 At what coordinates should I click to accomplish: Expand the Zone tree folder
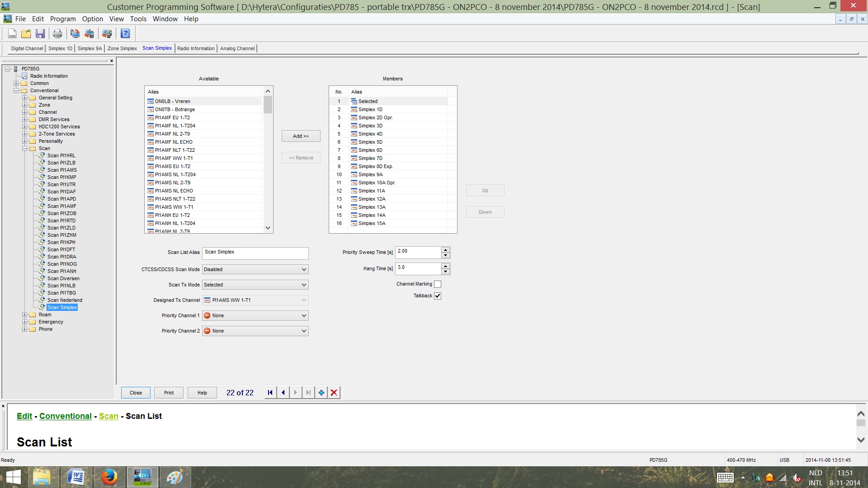[25, 105]
